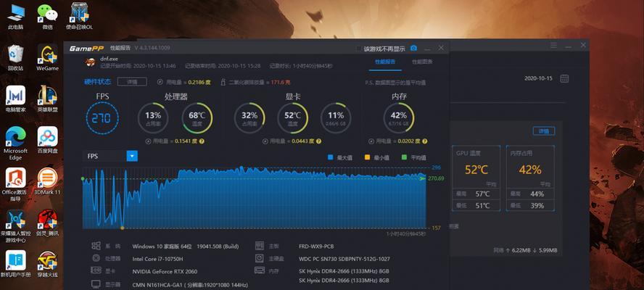The height and width of the screenshot is (290, 644).
Task: Open the 3DMark 11 desktop icon
Action: (48, 181)
